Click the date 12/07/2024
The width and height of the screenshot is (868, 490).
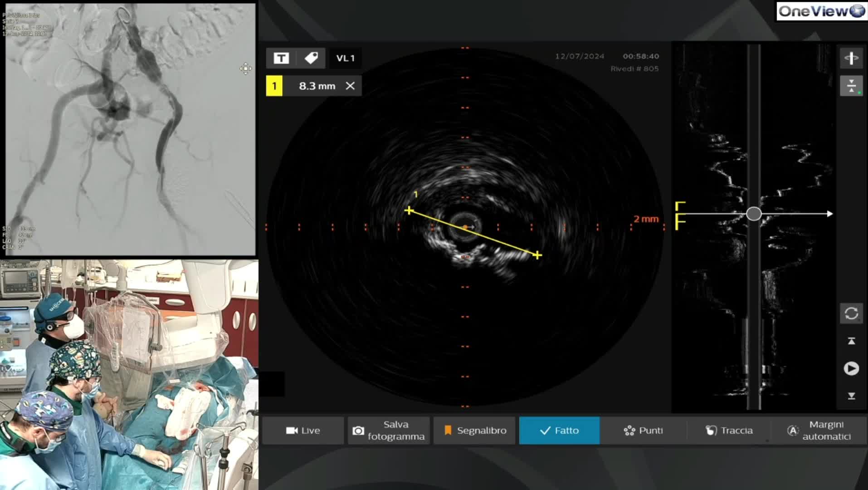580,56
